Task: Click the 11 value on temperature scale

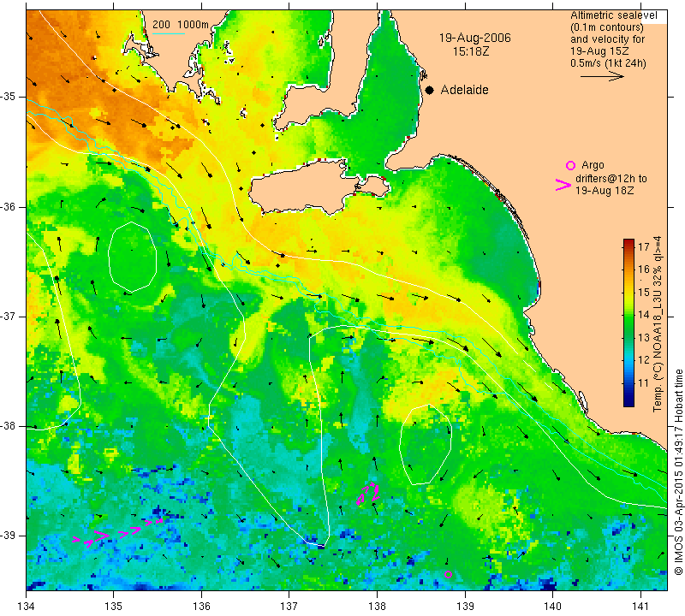Action: 644,383
